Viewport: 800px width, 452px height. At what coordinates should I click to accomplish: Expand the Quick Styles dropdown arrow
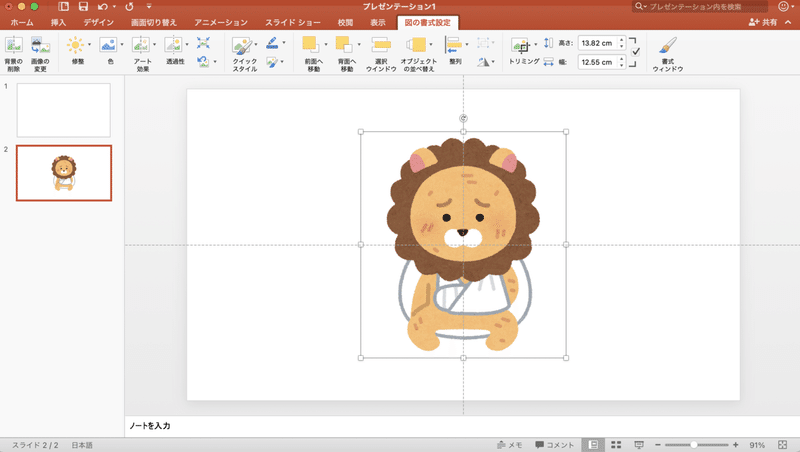256,45
